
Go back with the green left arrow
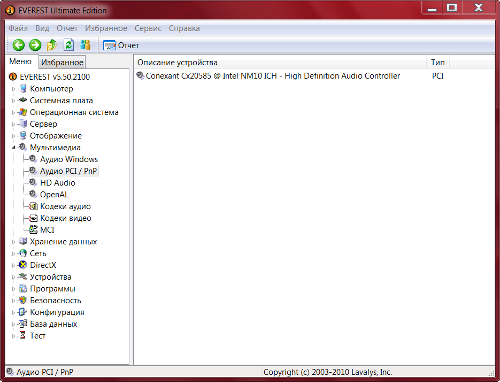click(19, 45)
